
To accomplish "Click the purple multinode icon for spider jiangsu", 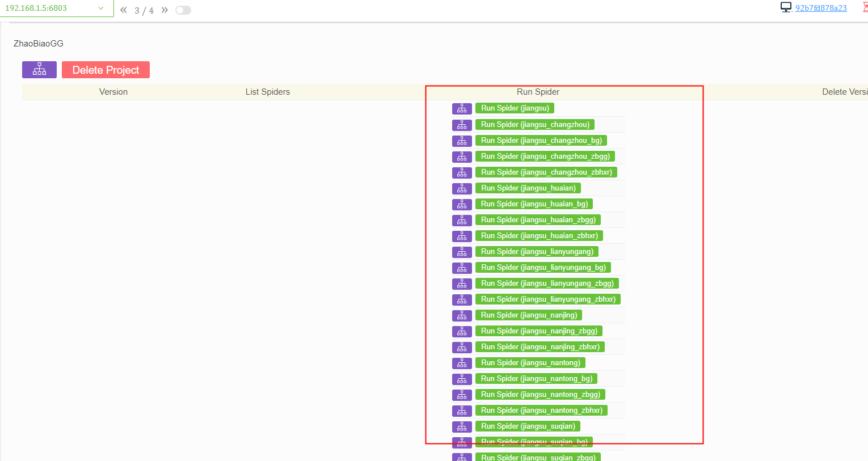I will click(x=462, y=108).
